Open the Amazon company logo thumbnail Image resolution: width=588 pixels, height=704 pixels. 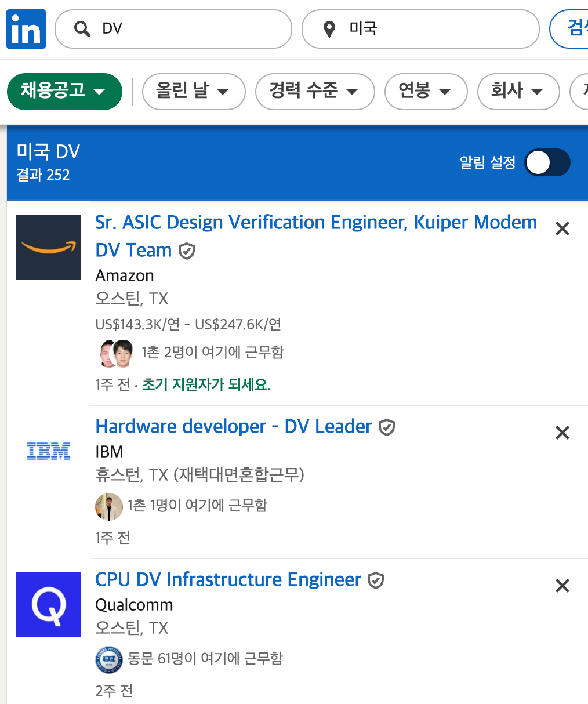pos(48,247)
